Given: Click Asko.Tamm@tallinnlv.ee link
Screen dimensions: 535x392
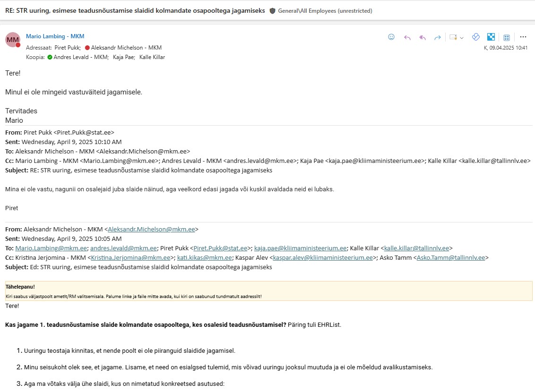Looking at the screenshot, I should coord(451,258).
